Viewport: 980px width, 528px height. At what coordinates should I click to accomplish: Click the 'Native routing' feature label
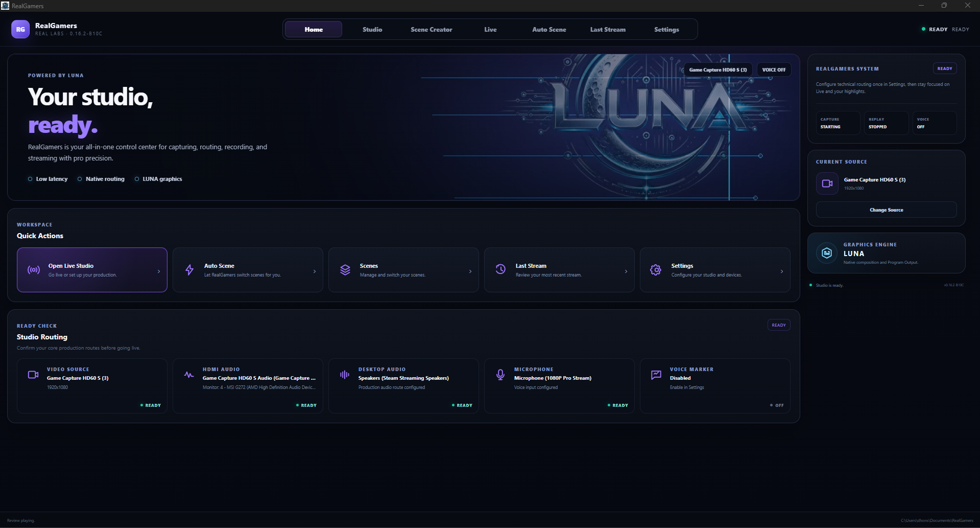[x=101, y=179]
